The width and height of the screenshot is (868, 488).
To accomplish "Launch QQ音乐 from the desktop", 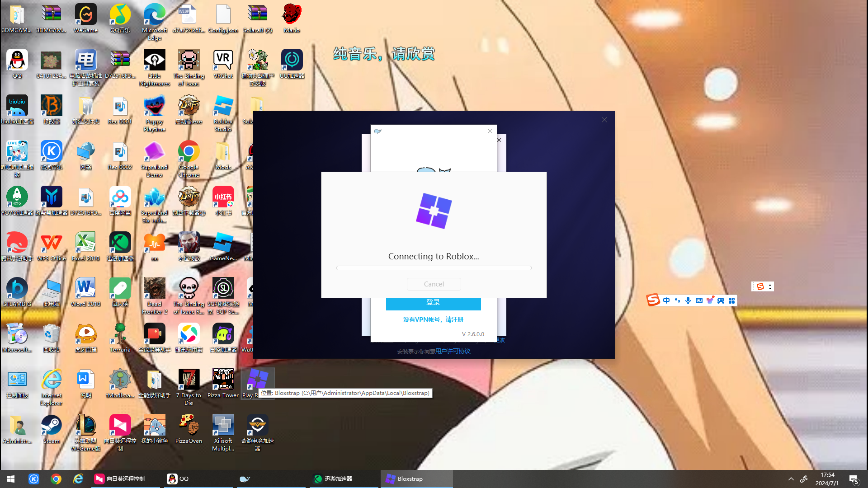I will 120,18.
